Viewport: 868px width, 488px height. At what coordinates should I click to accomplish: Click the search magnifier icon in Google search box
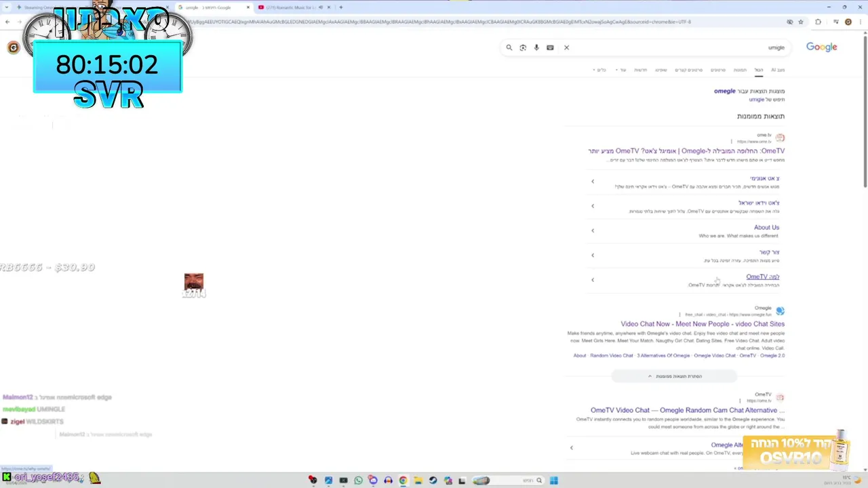click(509, 47)
